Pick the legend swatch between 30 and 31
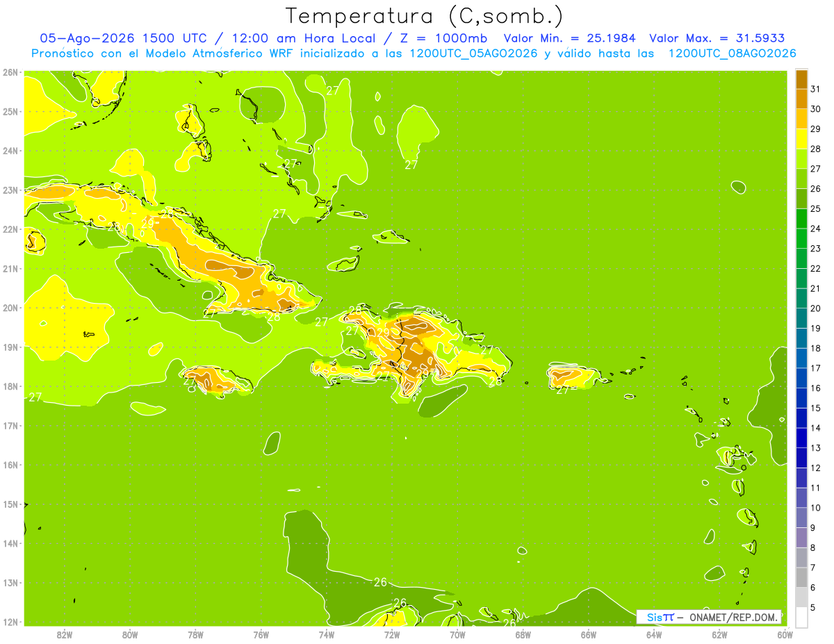Image resolution: width=834 pixels, height=644 pixels. pyautogui.click(x=801, y=99)
